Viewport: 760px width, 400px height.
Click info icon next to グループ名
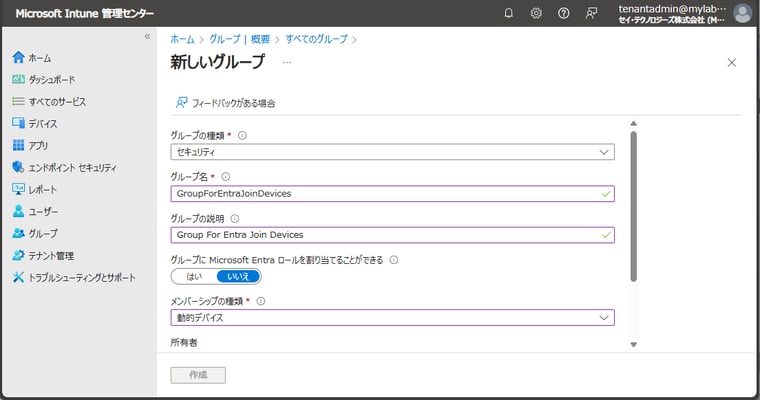pos(225,177)
